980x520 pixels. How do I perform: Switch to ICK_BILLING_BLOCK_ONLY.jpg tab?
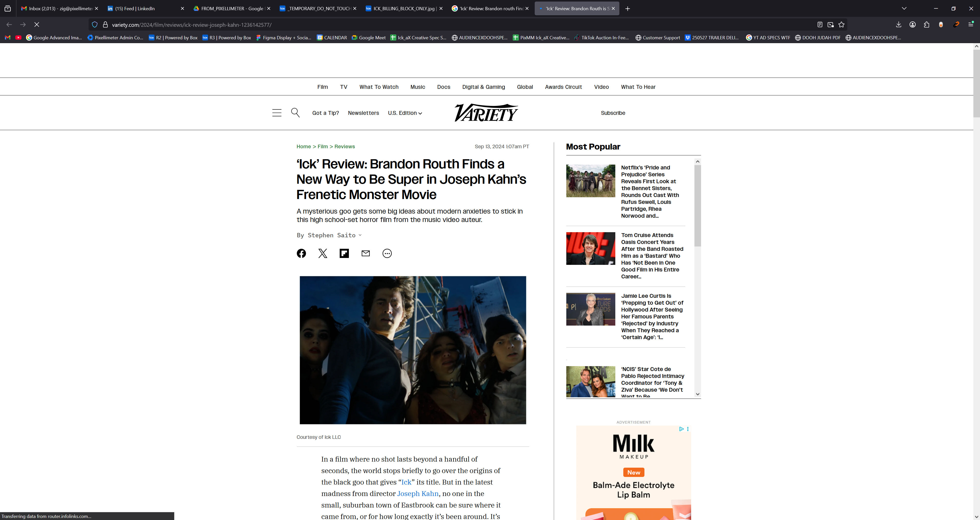pyautogui.click(x=404, y=8)
